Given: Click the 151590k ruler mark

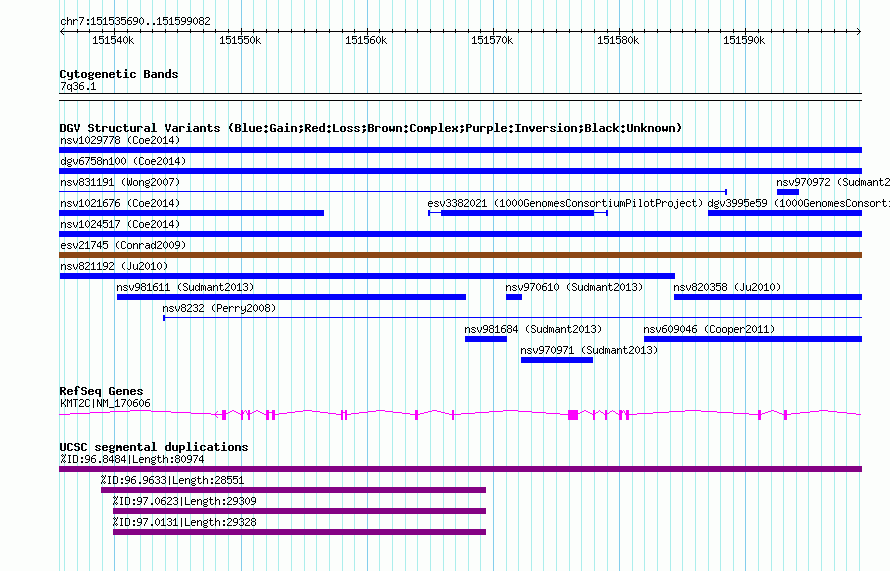Looking at the screenshot, I should click(x=744, y=40).
